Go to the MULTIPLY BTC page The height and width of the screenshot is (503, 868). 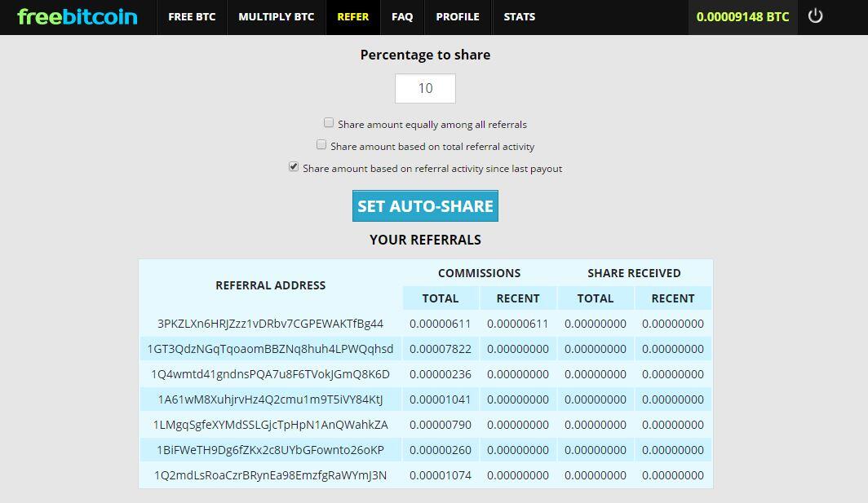click(x=277, y=17)
